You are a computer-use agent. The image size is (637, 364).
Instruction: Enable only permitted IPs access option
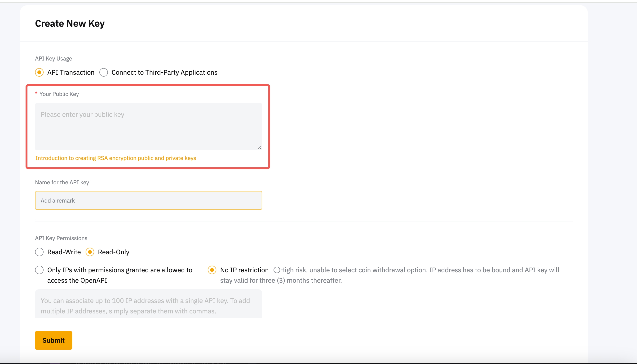pos(39,270)
